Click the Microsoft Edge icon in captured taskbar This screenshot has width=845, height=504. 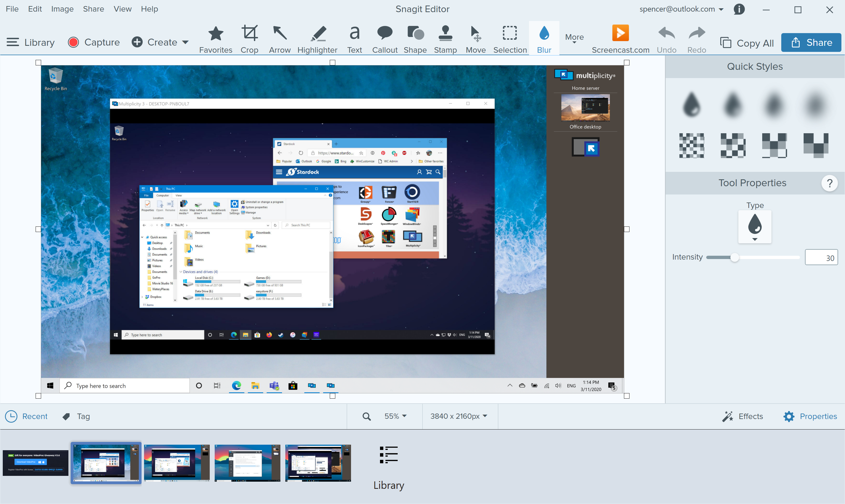(237, 385)
